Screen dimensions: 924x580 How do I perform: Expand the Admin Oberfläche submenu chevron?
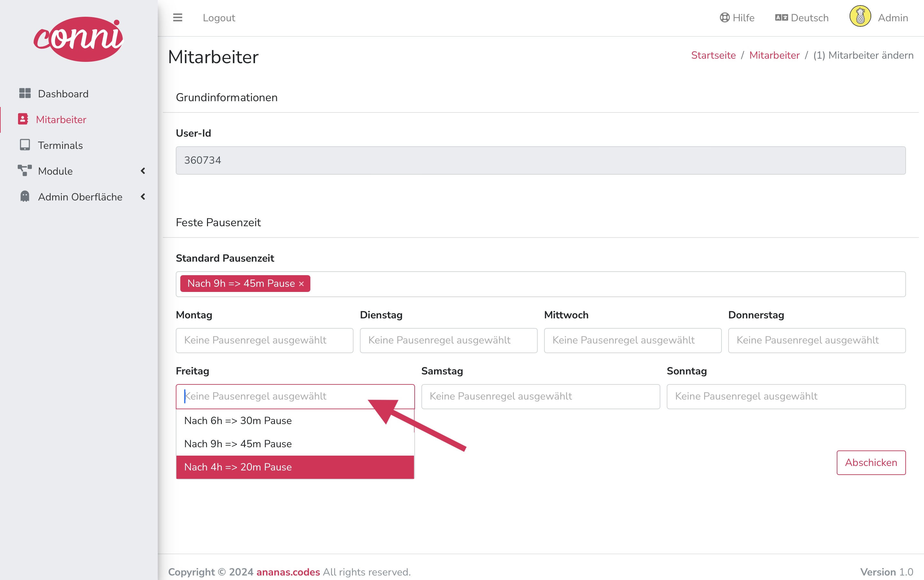tap(143, 197)
